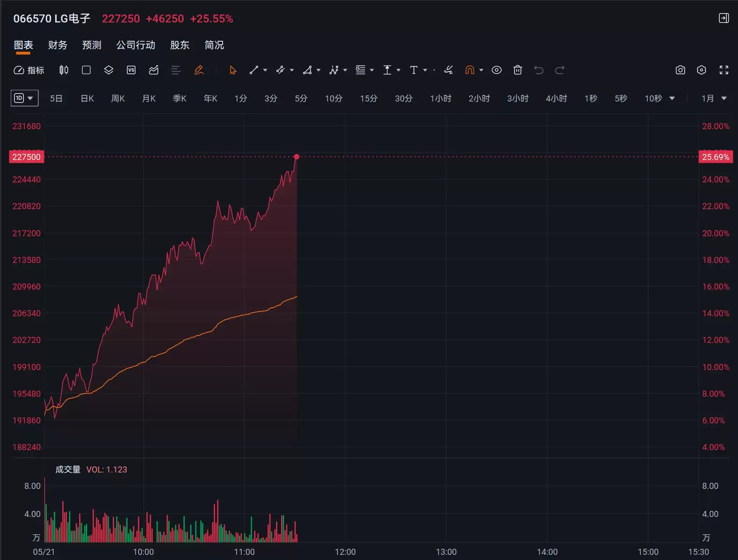Delete drawings with the trash icon
738x560 pixels.
coord(518,70)
